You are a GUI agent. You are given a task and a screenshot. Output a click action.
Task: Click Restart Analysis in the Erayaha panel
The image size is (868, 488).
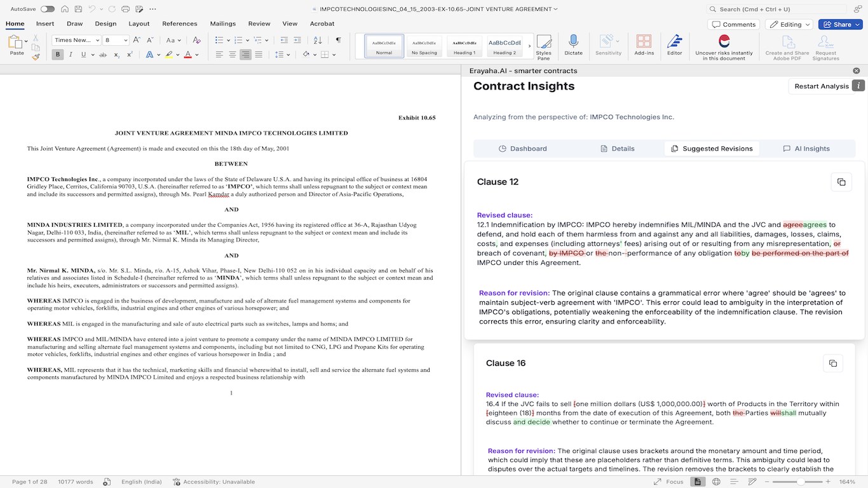click(821, 86)
